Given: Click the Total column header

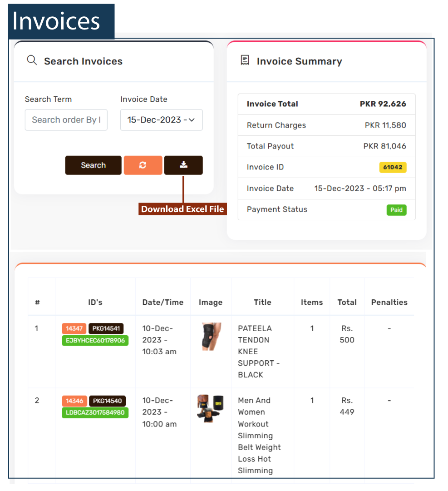Looking at the screenshot, I should point(347,302).
